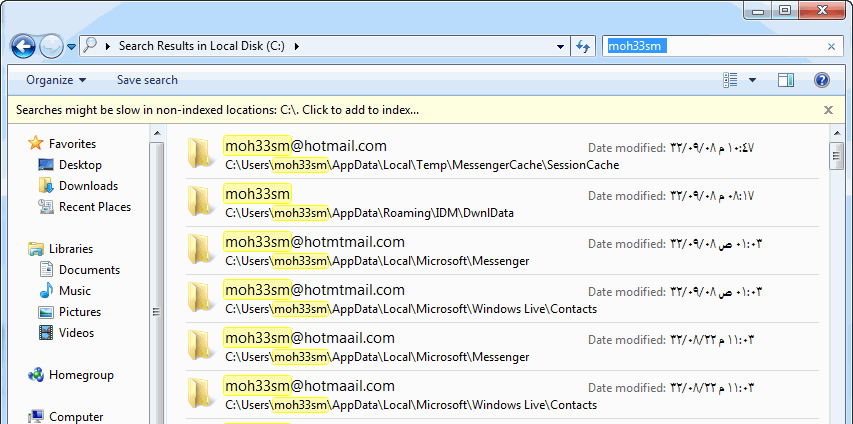Click the Favorites star icon
853x424 pixels.
[x=35, y=143]
